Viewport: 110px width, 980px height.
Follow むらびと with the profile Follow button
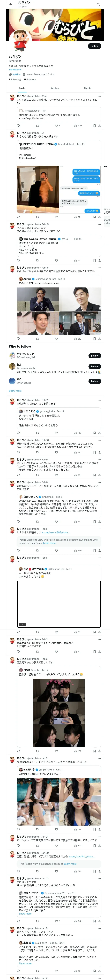point(95,46)
